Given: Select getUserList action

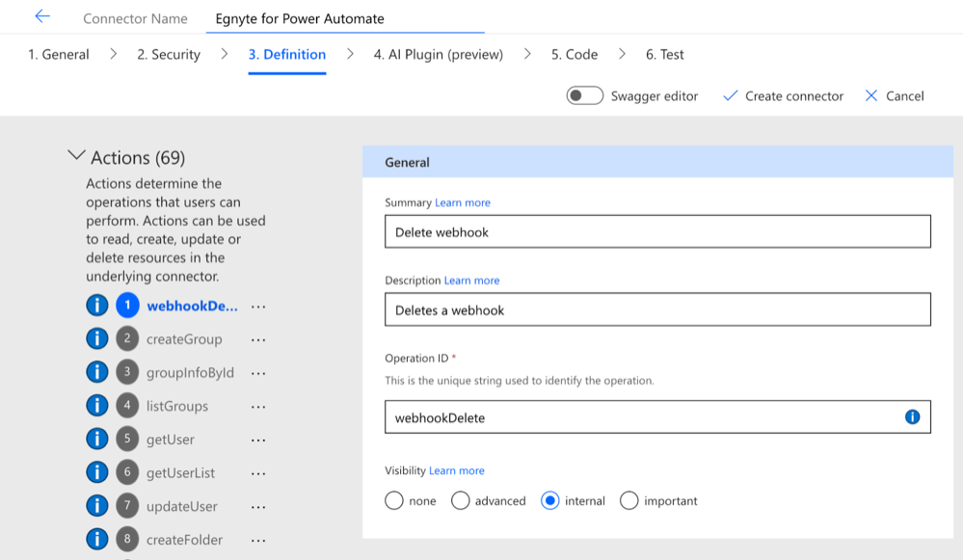Looking at the screenshot, I should pyautogui.click(x=180, y=473).
